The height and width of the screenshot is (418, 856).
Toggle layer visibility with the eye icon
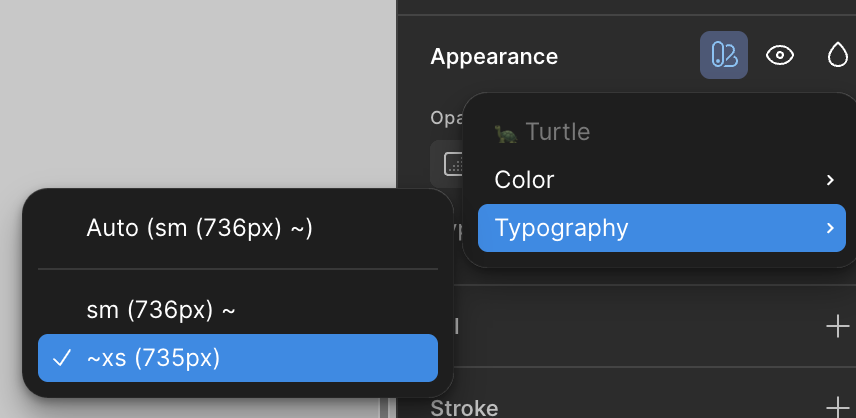pos(780,56)
